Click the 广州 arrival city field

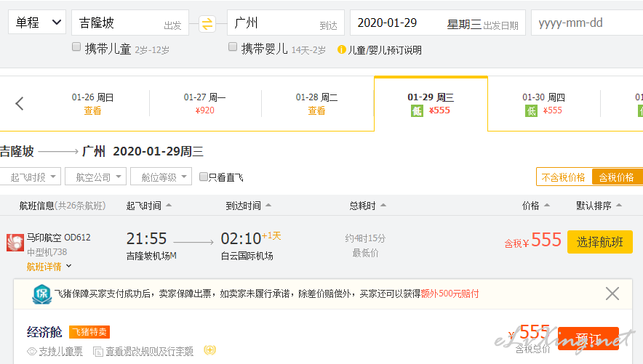click(285, 23)
